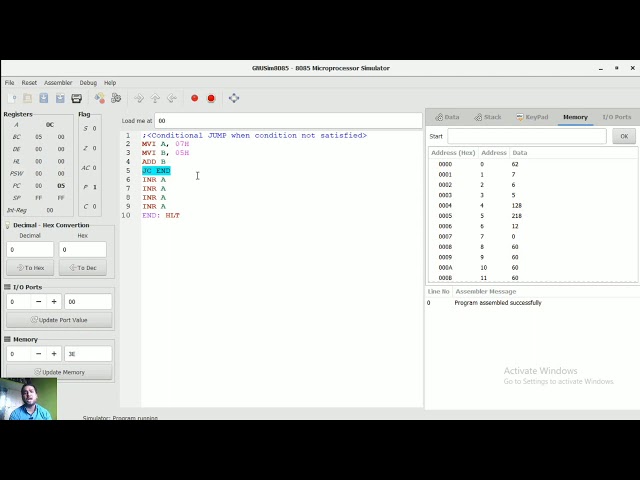Click the Assemble program toolbar icon
Screen dimensions: 640x480
coord(100,98)
